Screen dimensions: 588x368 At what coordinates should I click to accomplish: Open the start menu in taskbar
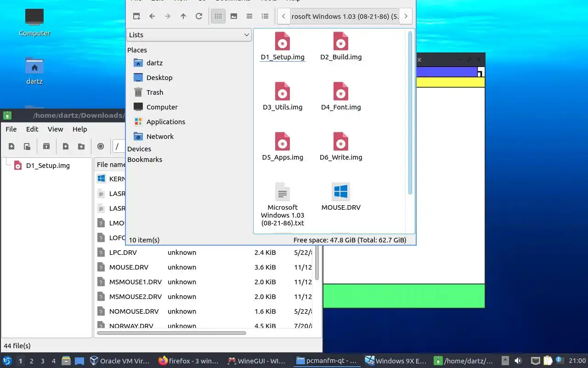pyautogui.click(x=7, y=361)
